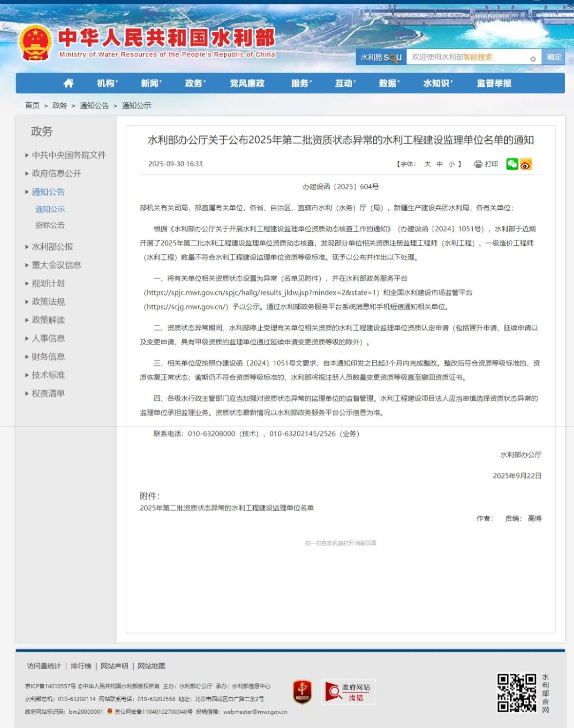
Task: Click the national emblem logo in header
Action: 35,43
